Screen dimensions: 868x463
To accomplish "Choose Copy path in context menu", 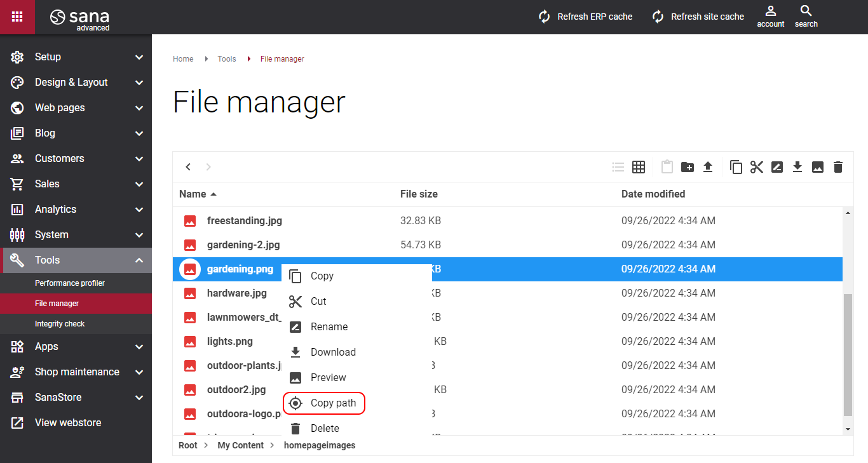I will click(356, 403).
